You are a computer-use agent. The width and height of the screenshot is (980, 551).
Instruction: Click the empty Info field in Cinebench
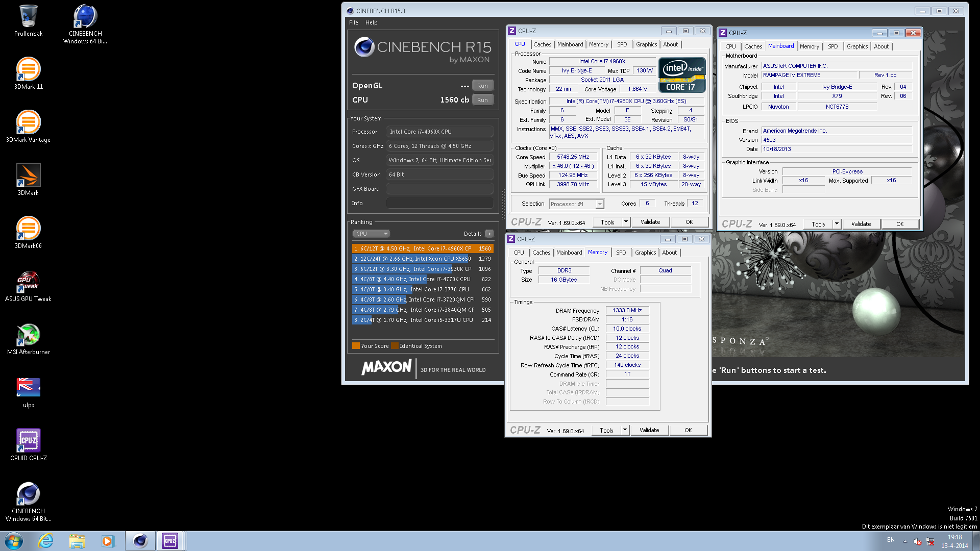point(439,203)
